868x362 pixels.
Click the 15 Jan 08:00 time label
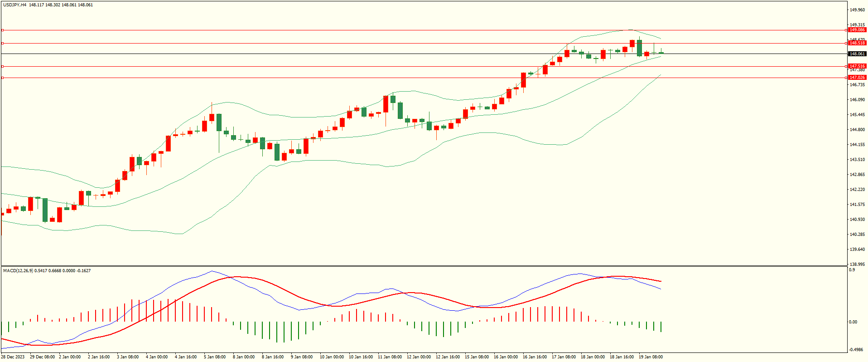point(477,357)
